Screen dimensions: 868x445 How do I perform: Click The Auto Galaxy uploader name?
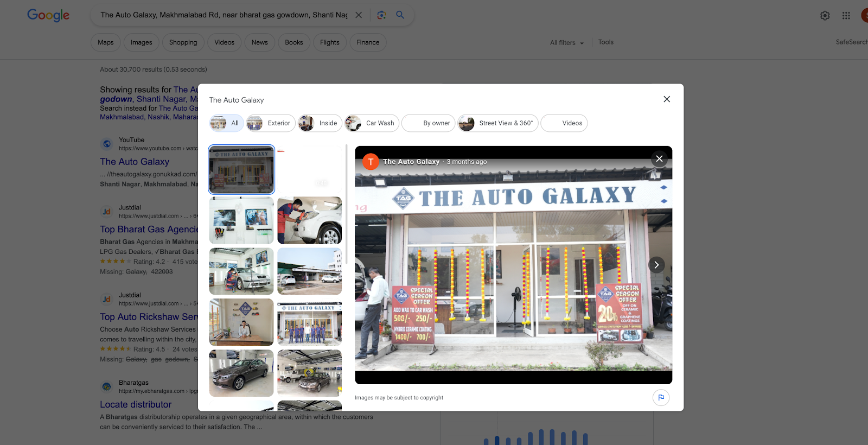pos(411,162)
